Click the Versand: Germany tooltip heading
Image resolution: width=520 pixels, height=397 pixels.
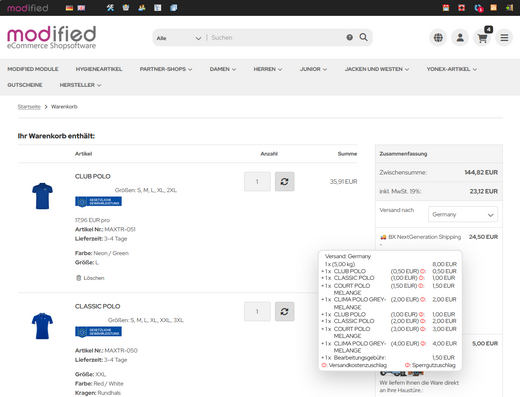pyautogui.click(x=348, y=256)
